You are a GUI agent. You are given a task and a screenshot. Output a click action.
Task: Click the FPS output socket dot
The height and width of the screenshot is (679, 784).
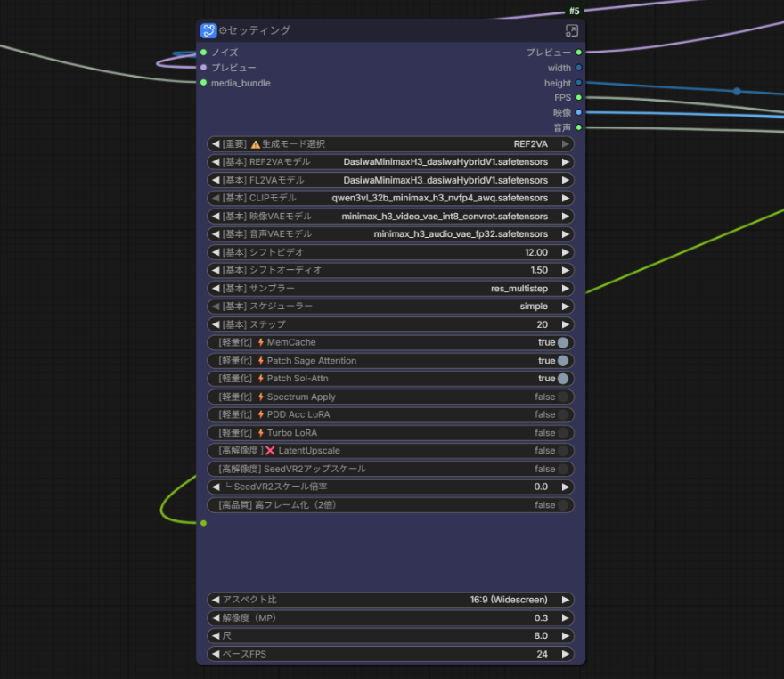[578, 97]
